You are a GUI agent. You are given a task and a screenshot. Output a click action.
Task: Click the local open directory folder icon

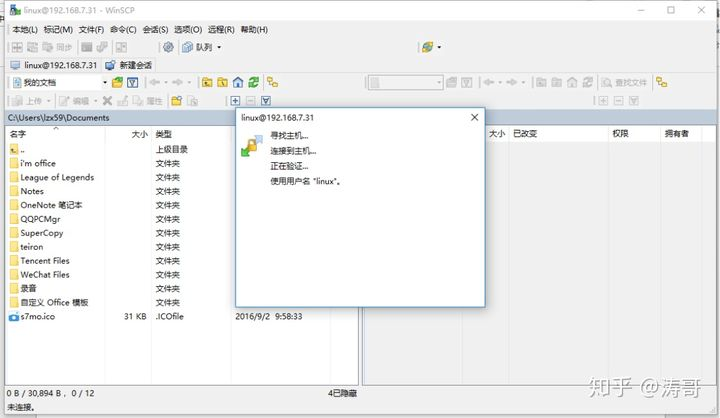[118, 83]
